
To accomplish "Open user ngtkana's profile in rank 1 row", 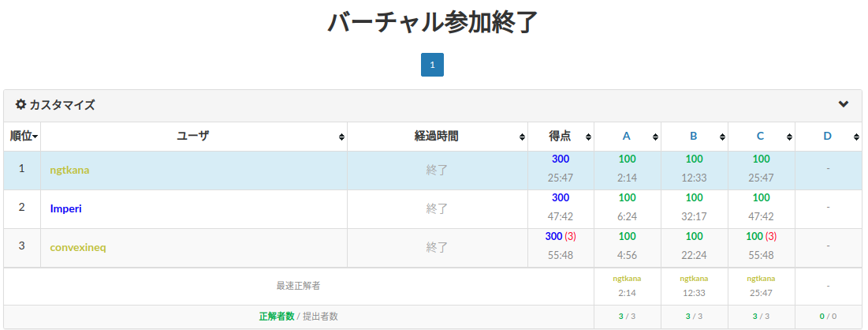I will coord(69,171).
